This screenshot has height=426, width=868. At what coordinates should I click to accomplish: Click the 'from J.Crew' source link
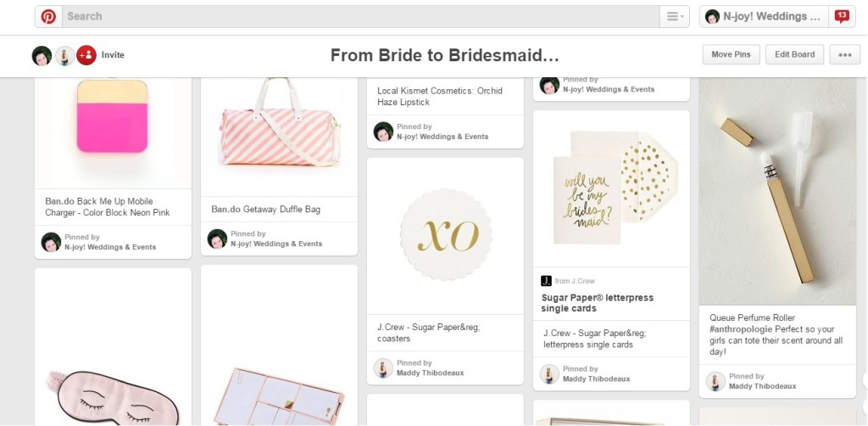pos(575,281)
